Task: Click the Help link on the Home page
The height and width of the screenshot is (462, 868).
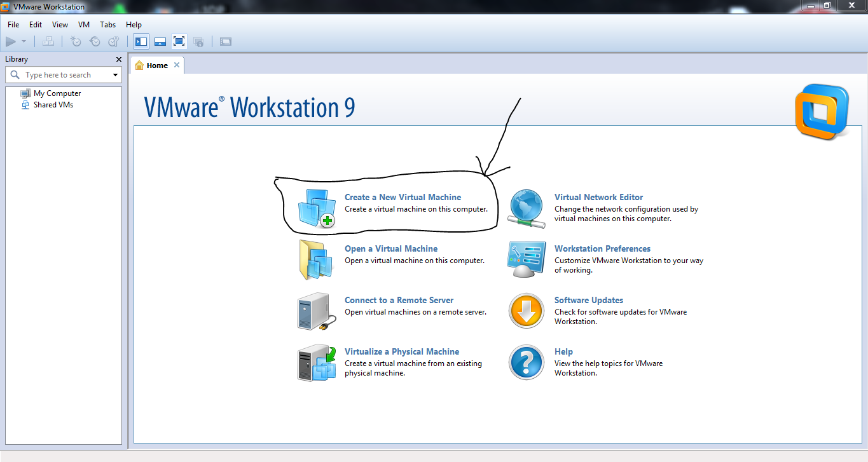Action: [563, 351]
